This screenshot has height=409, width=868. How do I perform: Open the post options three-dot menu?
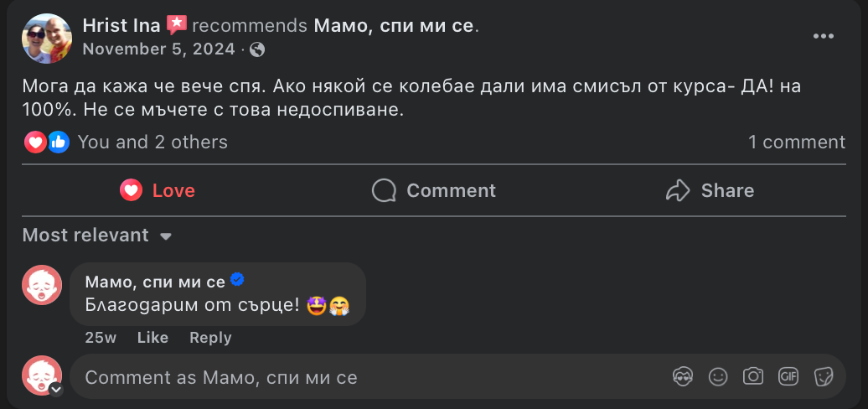(824, 36)
